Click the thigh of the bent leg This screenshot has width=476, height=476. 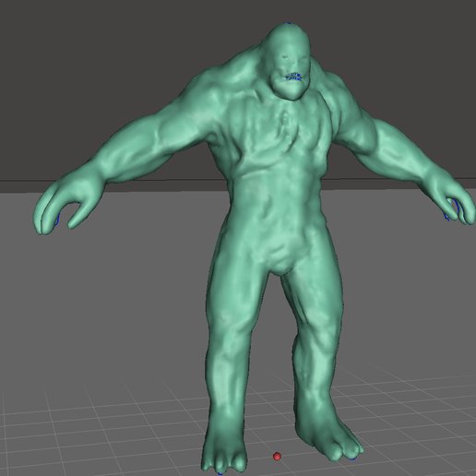point(314,295)
